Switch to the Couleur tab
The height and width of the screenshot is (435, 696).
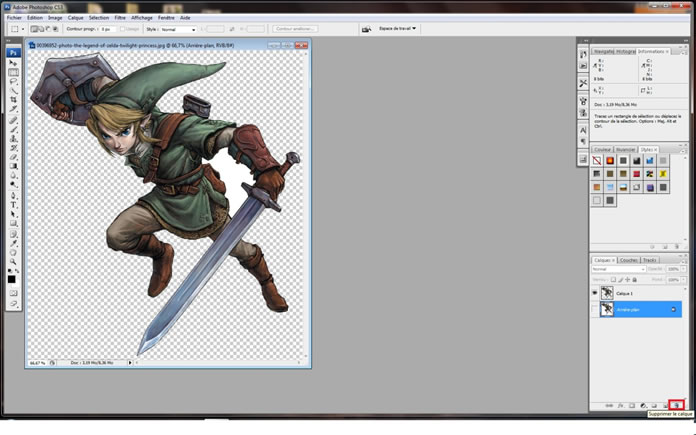(602, 150)
